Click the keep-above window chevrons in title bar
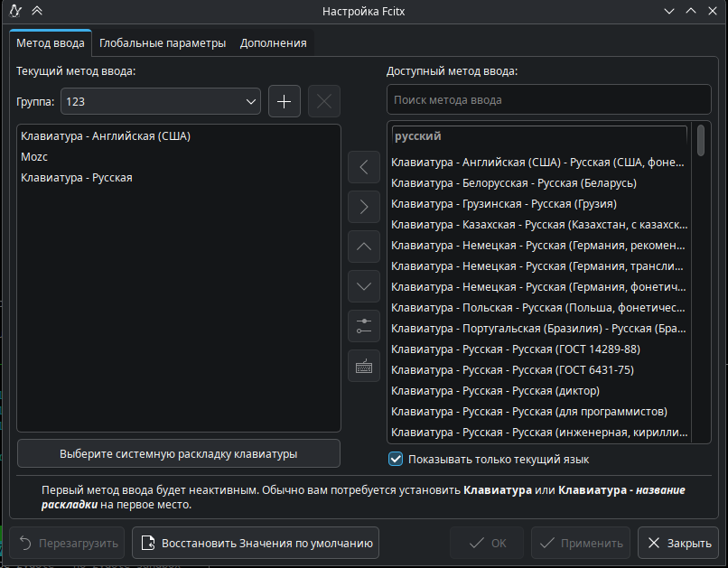 pos(37,11)
